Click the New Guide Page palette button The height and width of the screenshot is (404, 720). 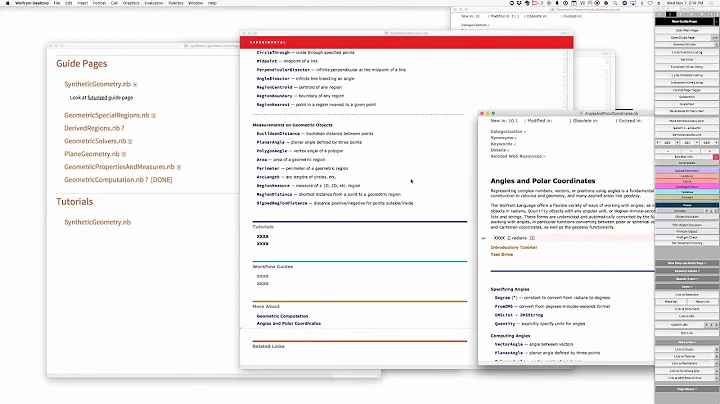(684, 22)
